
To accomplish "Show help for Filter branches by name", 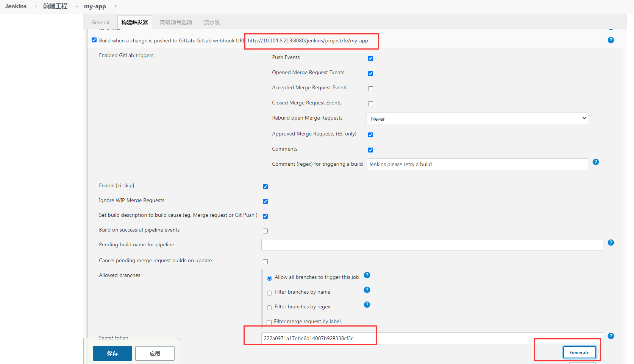I will tap(367, 290).
